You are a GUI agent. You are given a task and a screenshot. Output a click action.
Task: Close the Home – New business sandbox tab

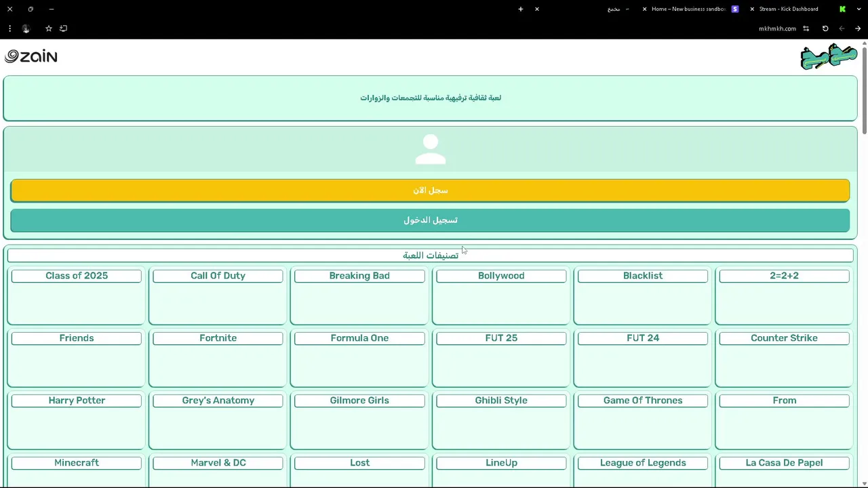(x=645, y=9)
